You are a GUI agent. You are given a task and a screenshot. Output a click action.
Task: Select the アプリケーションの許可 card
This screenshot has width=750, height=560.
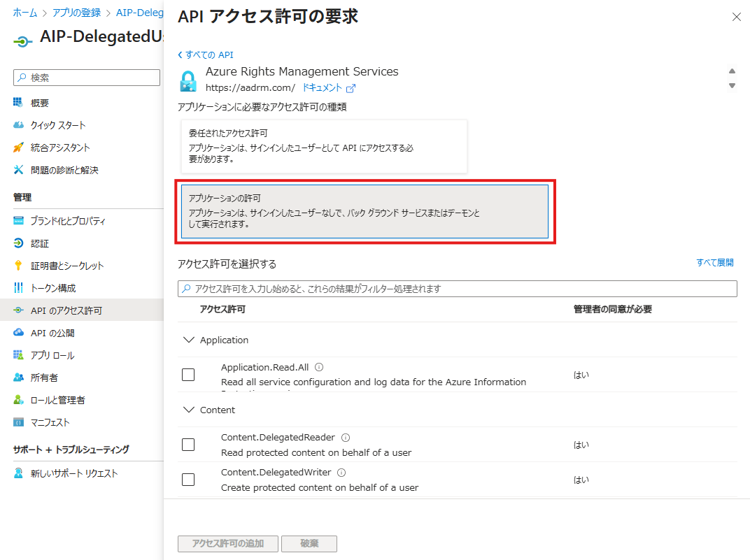point(365,211)
